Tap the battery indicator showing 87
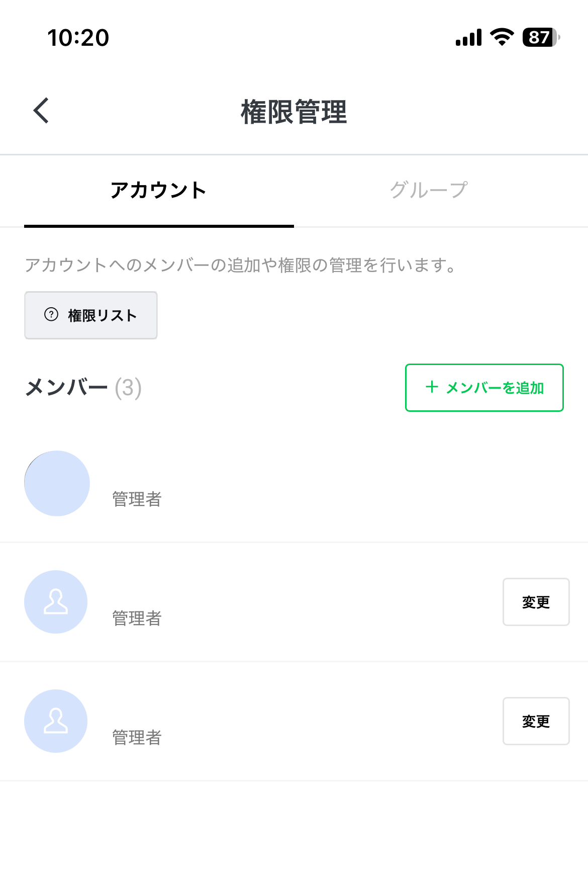The image size is (588, 880). click(541, 37)
